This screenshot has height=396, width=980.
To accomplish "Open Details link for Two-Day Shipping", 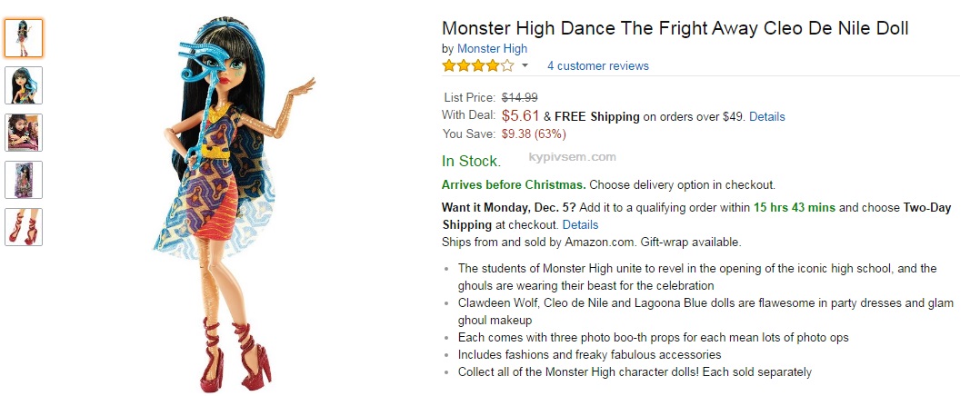I will [x=580, y=225].
